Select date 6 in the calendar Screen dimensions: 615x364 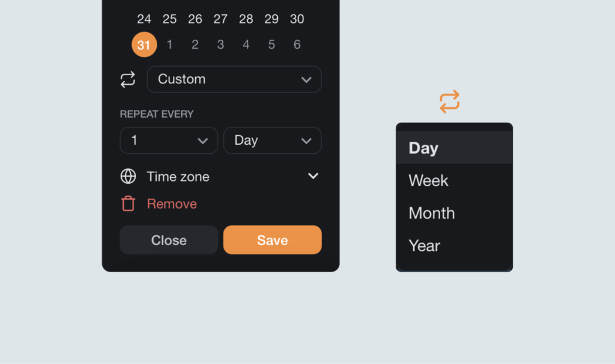tap(297, 44)
